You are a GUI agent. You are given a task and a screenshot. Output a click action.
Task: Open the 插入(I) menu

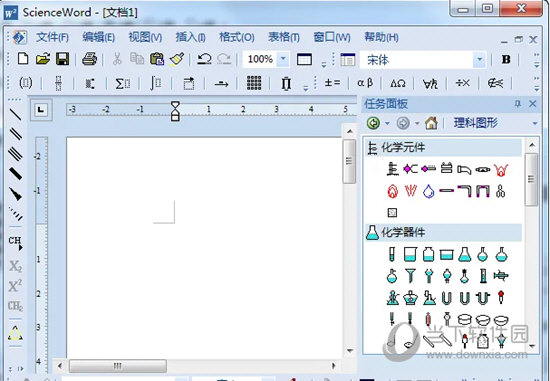190,37
